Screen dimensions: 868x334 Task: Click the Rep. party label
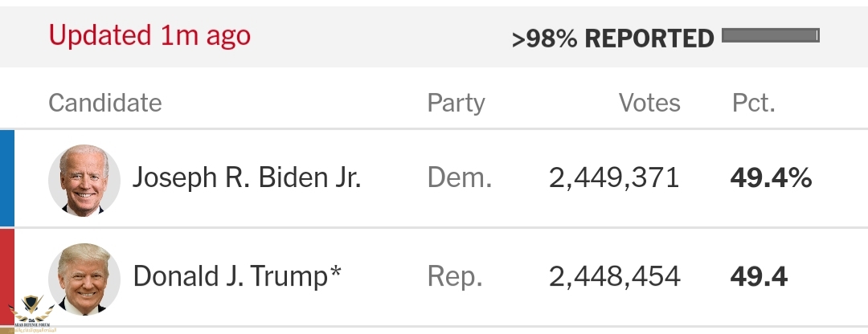(455, 276)
